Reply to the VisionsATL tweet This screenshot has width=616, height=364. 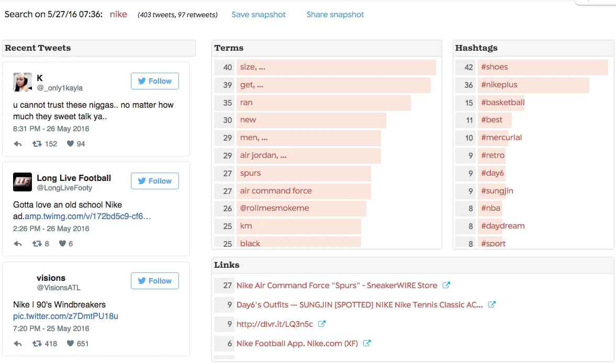pos(18,344)
